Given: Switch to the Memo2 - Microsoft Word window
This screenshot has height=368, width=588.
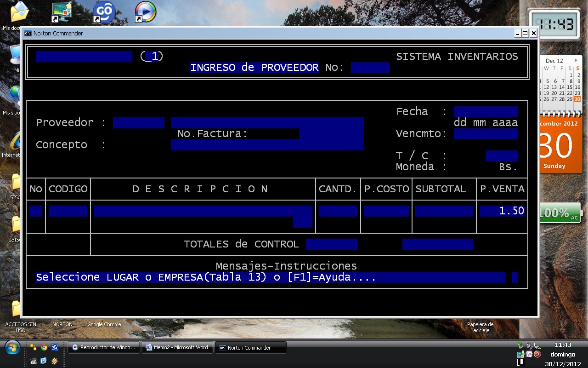Looking at the screenshot, I should pyautogui.click(x=177, y=347).
